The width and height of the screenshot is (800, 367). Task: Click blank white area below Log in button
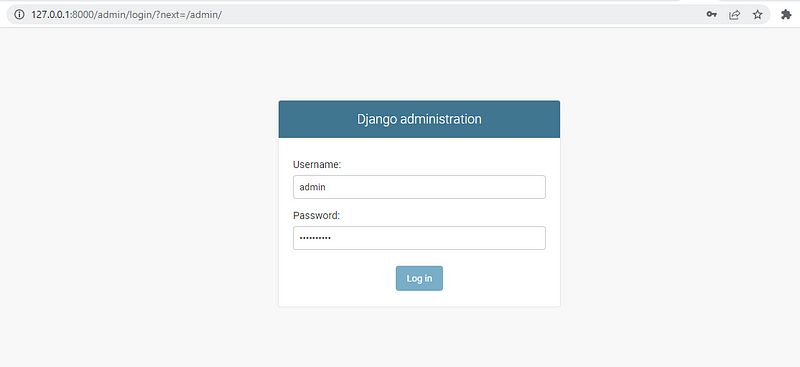[x=419, y=299]
